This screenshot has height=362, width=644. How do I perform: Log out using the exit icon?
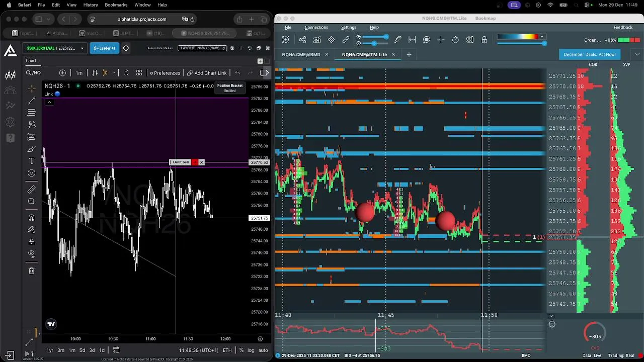coord(10,354)
